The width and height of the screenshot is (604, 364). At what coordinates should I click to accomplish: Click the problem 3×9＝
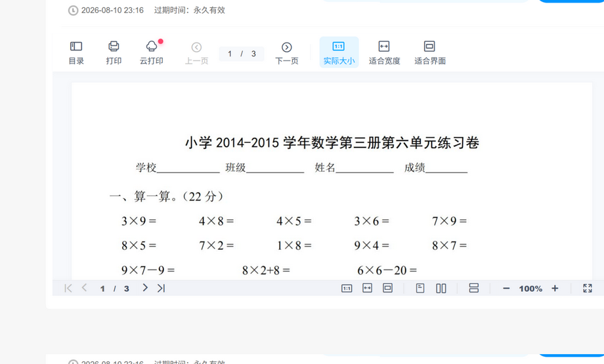click(x=139, y=221)
